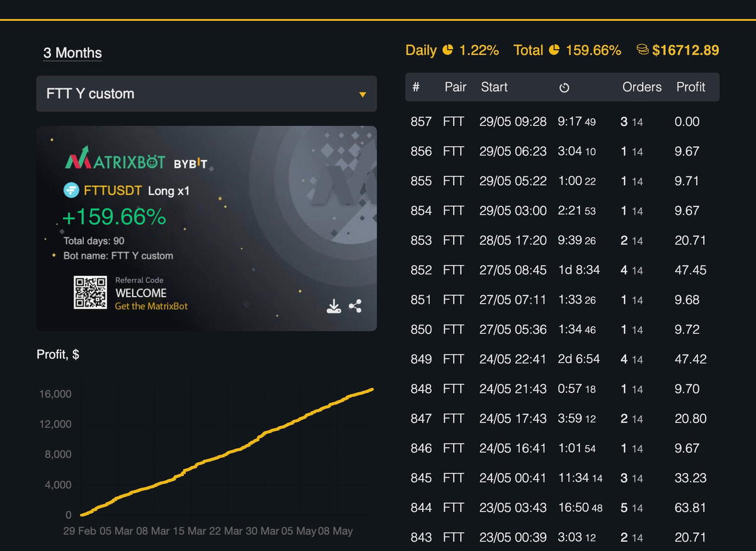Click the Profit, $ chart title

pos(58,355)
